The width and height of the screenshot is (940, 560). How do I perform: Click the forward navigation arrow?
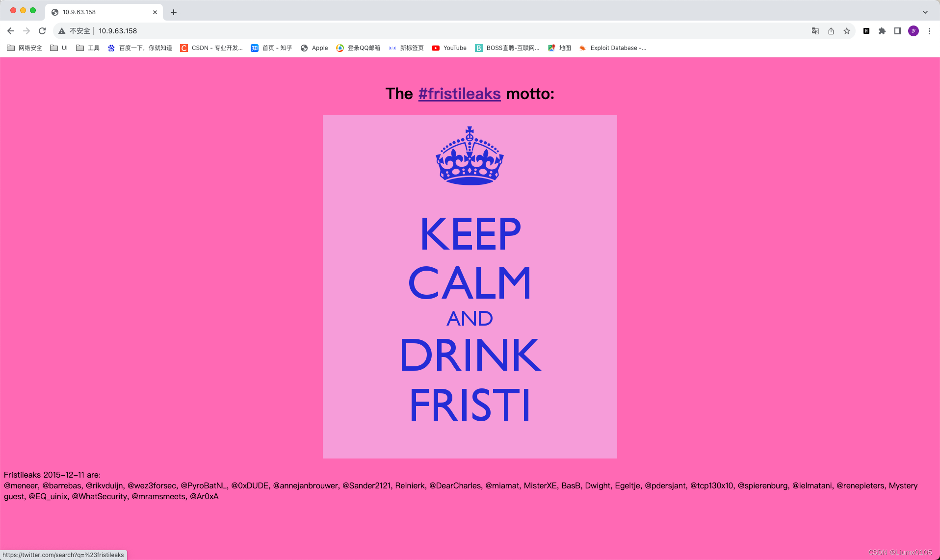tap(26, 31)
